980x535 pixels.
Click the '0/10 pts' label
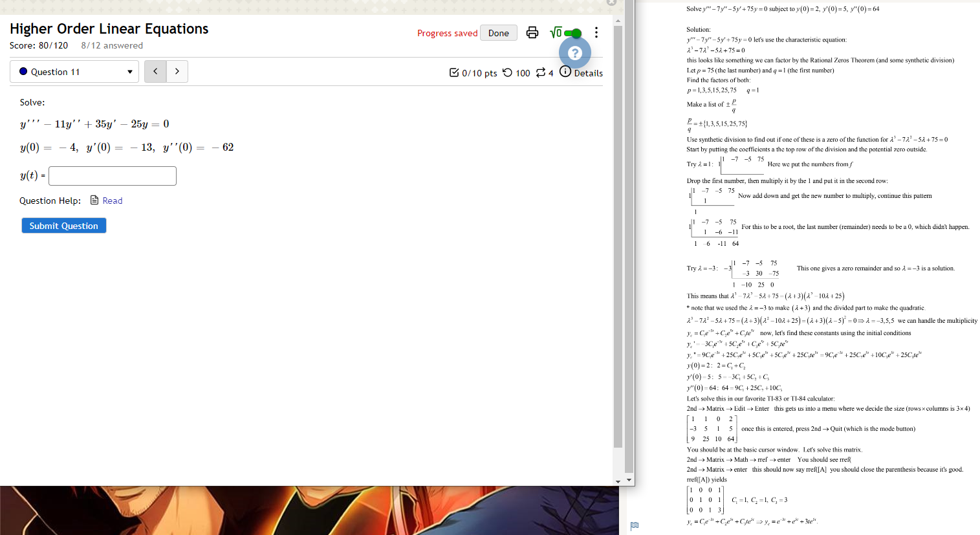pos(479,73)
